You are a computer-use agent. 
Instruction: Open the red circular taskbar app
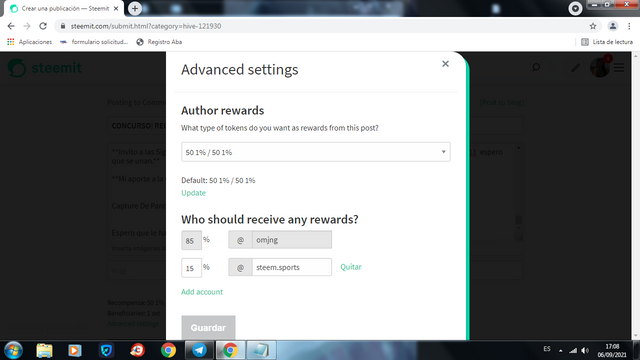point(138,350)
